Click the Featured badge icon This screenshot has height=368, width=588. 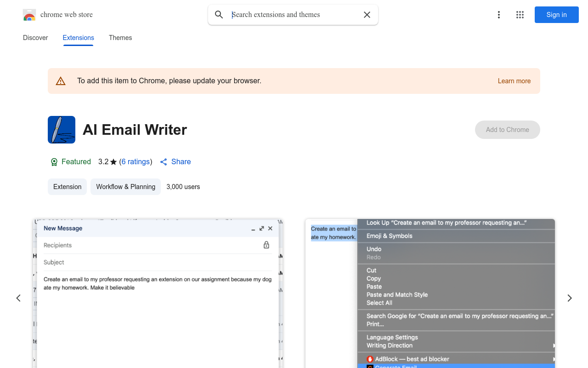tap(54, 162)
